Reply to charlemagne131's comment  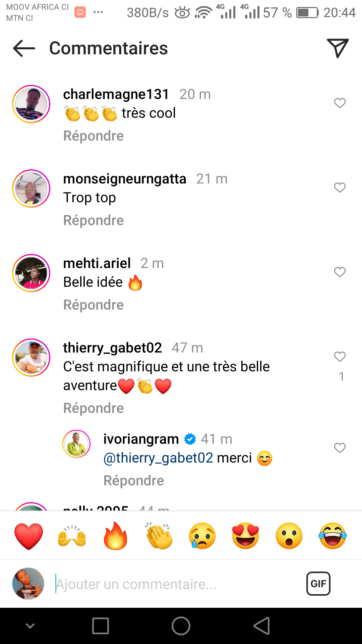(94, 136)
